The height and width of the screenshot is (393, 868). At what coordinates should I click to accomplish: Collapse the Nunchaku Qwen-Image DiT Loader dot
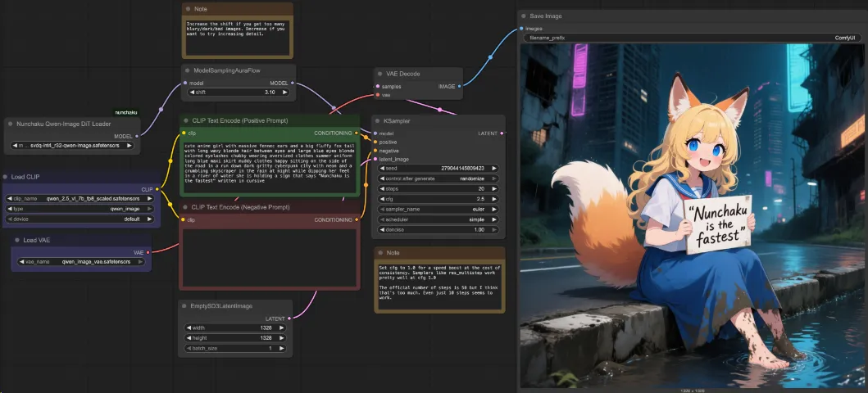(x=11, y=124)
